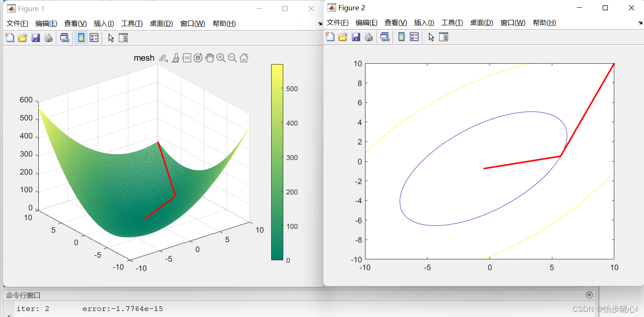Viewport: 644px width, 317px height.
Task: Open the Property Inspector in Figure 2
Action: pyautogui.click(x=444, y=37)
